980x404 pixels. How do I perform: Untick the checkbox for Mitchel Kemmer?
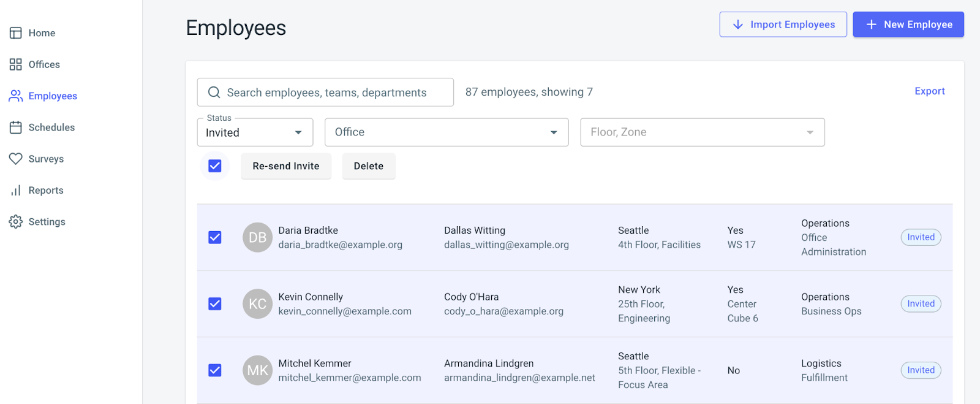(x=215, y=370)
